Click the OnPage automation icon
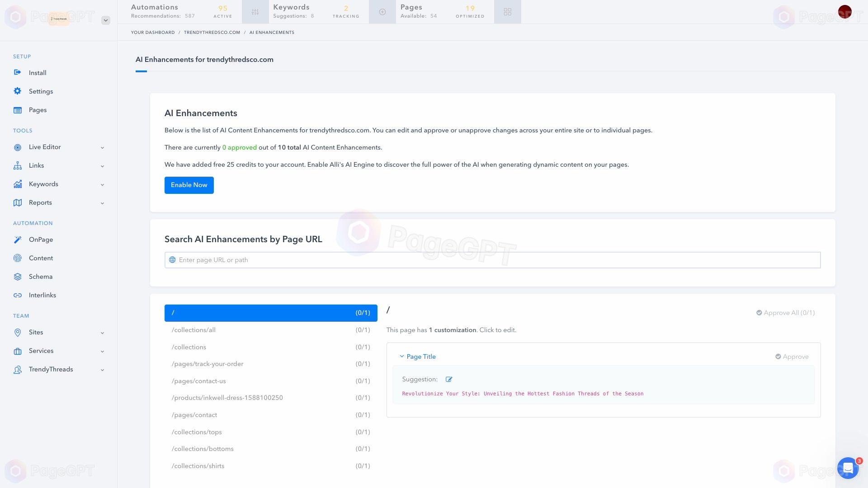Viewport: 868px width, 488px height. click(x=17, y=239)
